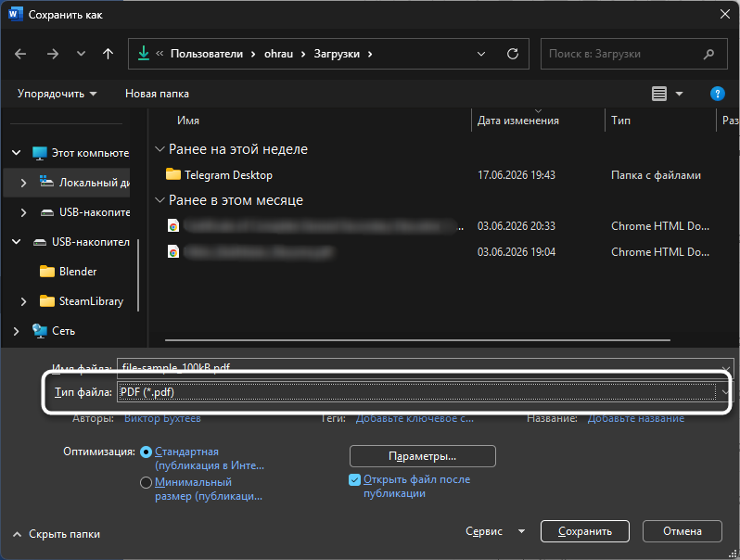
Task: Open the Упорядочить menu
Action: 57,94
